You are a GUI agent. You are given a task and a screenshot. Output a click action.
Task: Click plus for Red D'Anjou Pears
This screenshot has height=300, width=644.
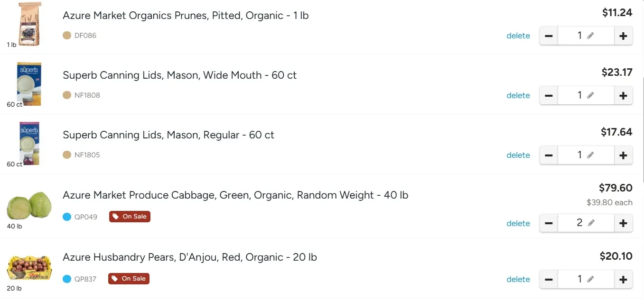pos(623,279)
